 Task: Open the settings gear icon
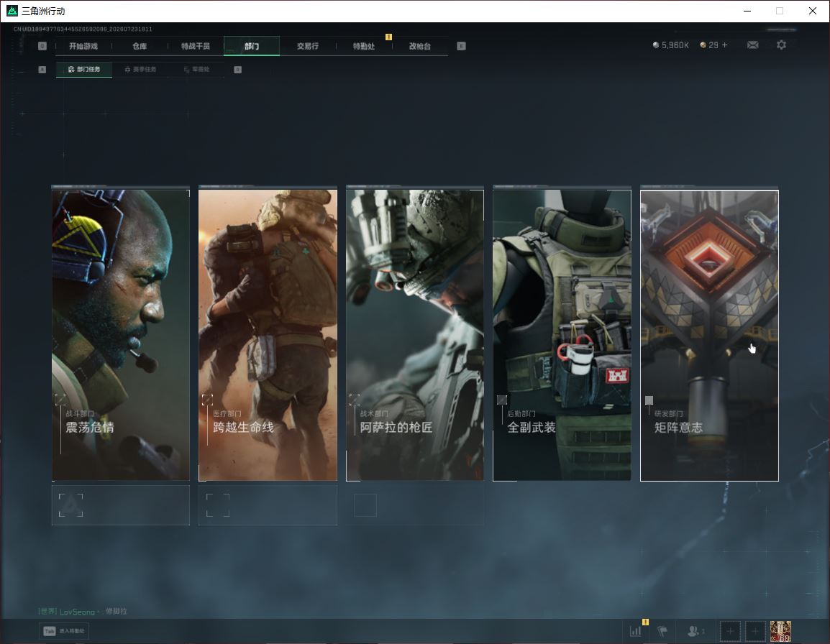click(781, 45)
